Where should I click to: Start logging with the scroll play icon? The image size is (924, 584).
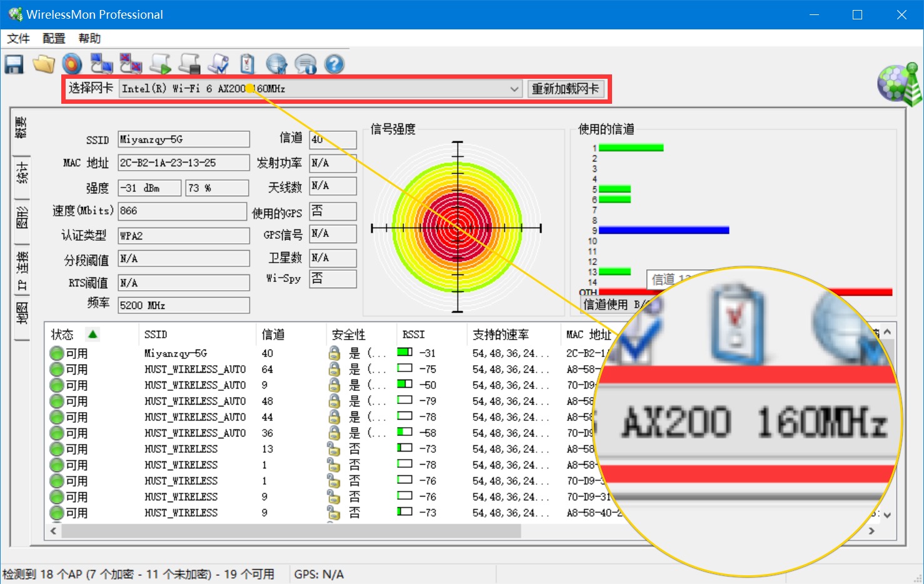click(160, 64)
